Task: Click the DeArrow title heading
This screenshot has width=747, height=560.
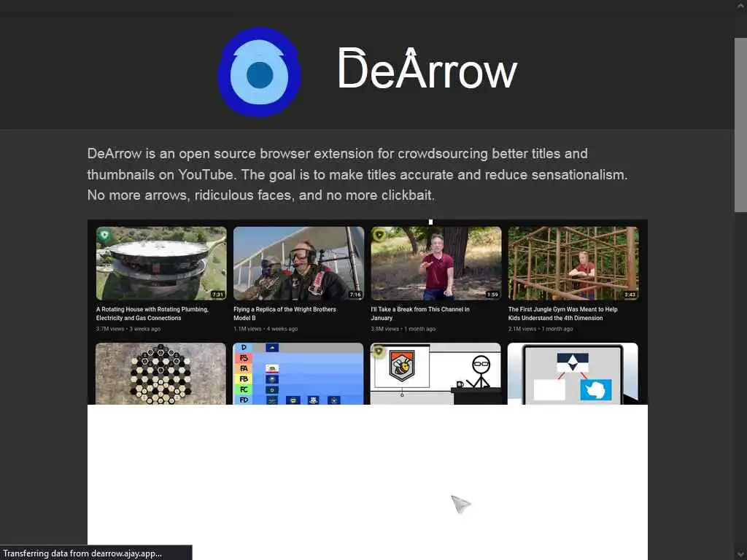Action: [x=427, y=69]
